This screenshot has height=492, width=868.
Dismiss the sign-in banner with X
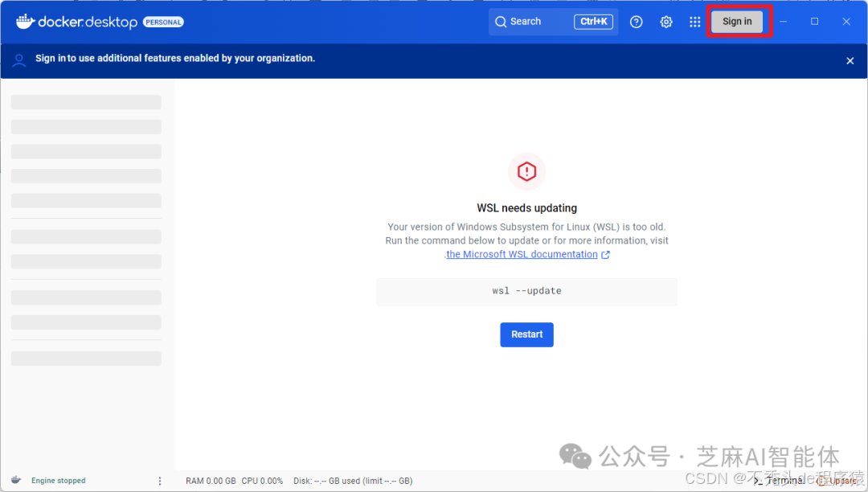[850, 61]
